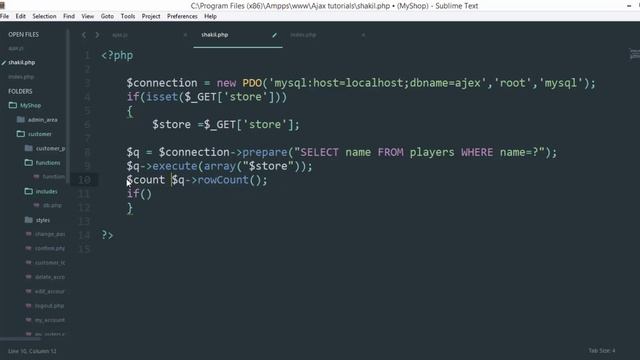Place cursor on '<?php' opening tag

point(117,56)
